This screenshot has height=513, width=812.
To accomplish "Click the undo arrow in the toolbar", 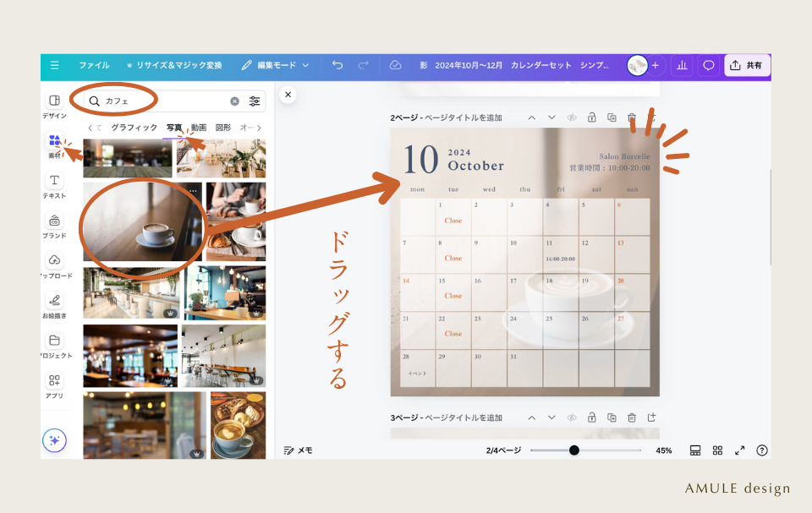I will click(337, 64).
